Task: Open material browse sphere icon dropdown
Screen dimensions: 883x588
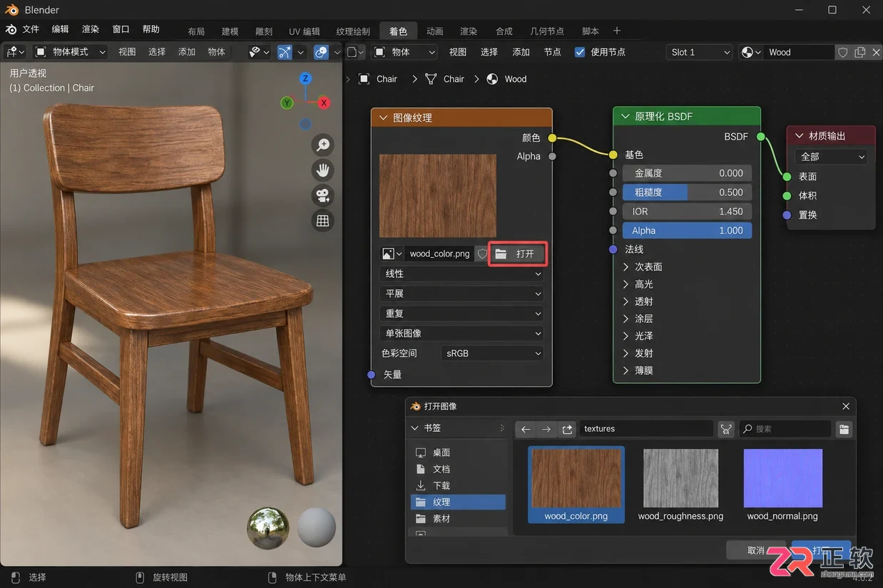Action: coord(750,52)
